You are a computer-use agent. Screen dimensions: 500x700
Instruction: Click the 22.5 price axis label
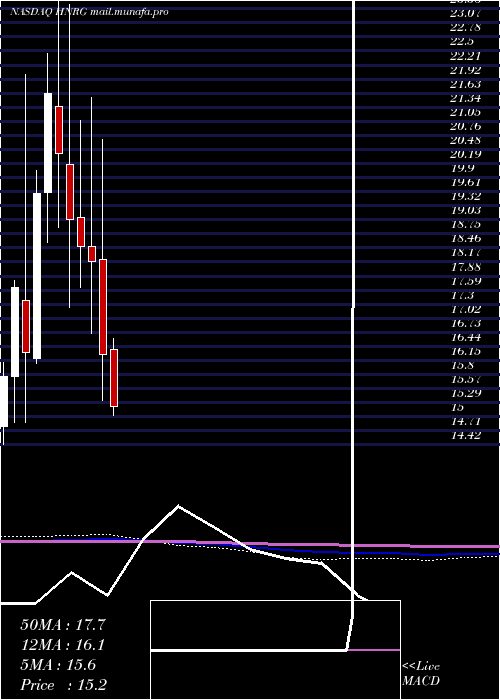[463, 42]
